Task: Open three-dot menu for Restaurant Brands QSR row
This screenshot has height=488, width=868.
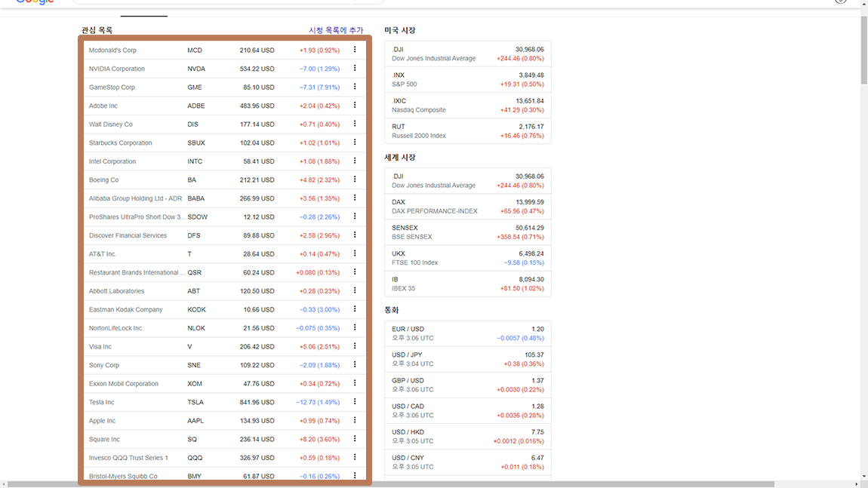Action: [355, 272]
